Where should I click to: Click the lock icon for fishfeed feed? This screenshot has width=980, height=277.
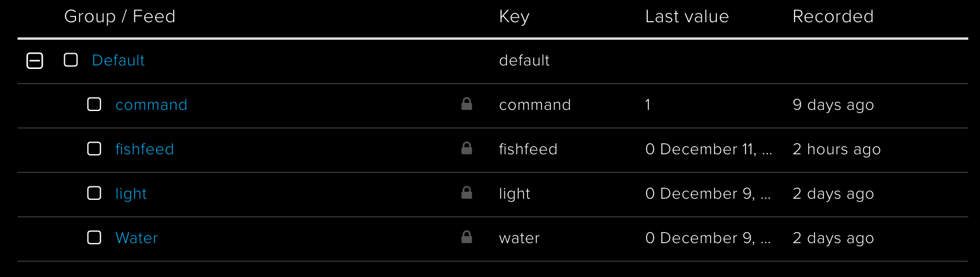pos(467,148)
